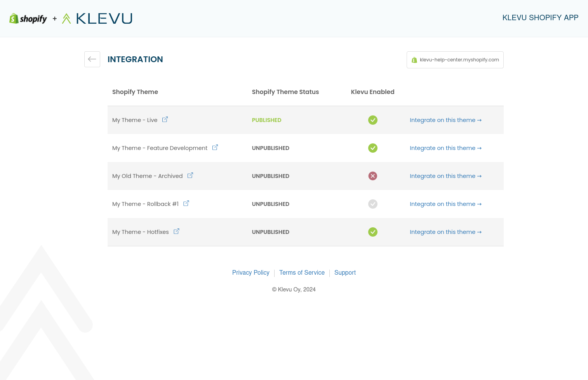Click green enabled check for My Theme - Live
The height and width of the screenshot is (380, 588).
[x=372, y=120]
